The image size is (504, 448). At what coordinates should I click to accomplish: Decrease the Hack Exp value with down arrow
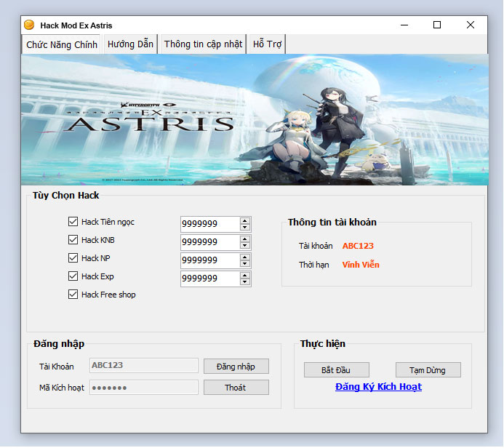coord(245,282)
